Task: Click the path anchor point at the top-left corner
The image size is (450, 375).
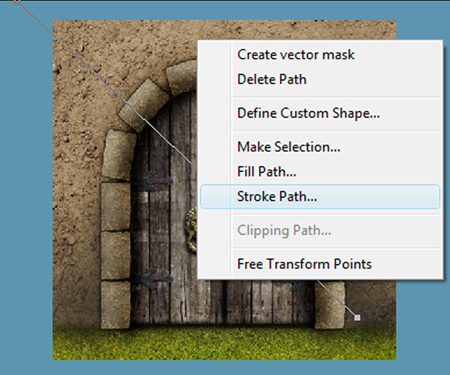Action: click(x=17, y=2)
